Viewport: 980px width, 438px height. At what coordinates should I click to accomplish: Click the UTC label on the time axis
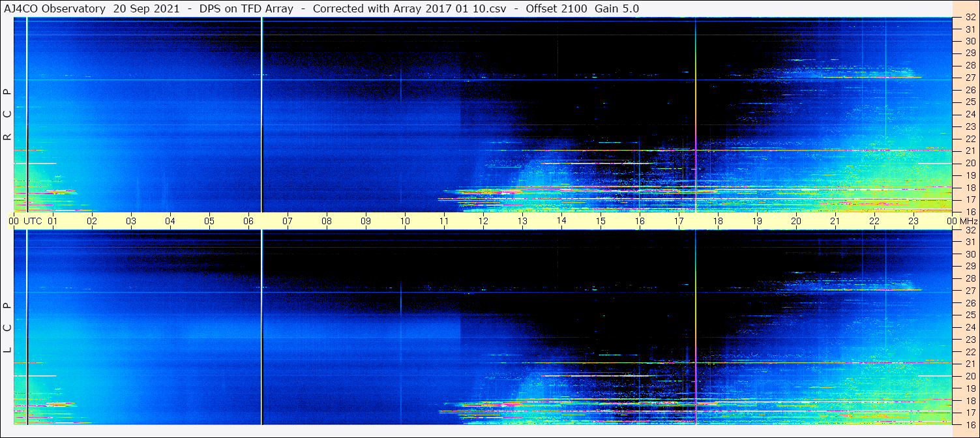[x=33, y=221]
